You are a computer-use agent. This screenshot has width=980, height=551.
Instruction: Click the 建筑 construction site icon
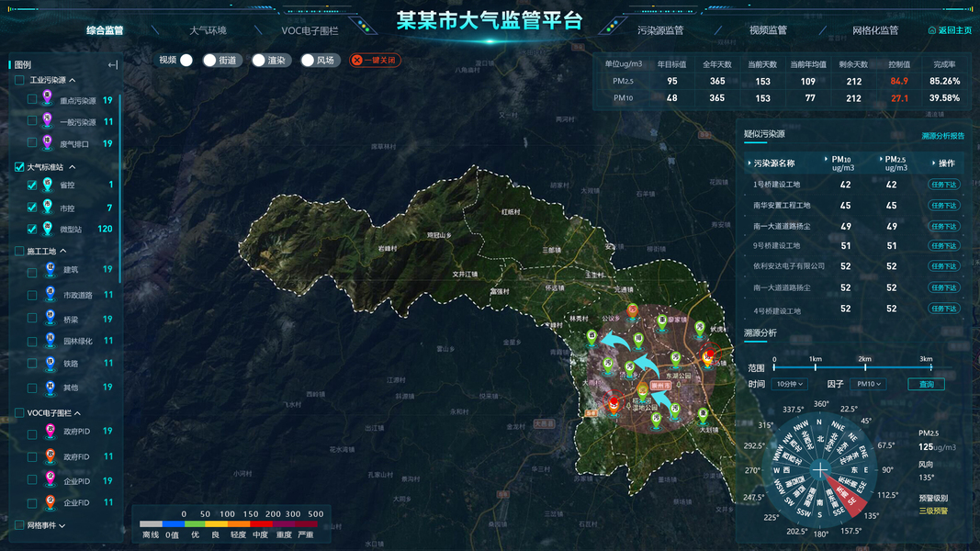point(51,270)
